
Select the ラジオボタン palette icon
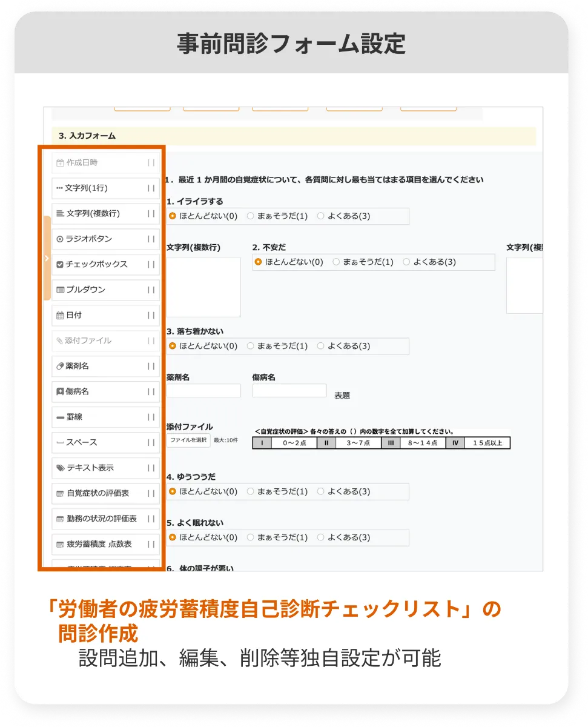click(60, 239)
